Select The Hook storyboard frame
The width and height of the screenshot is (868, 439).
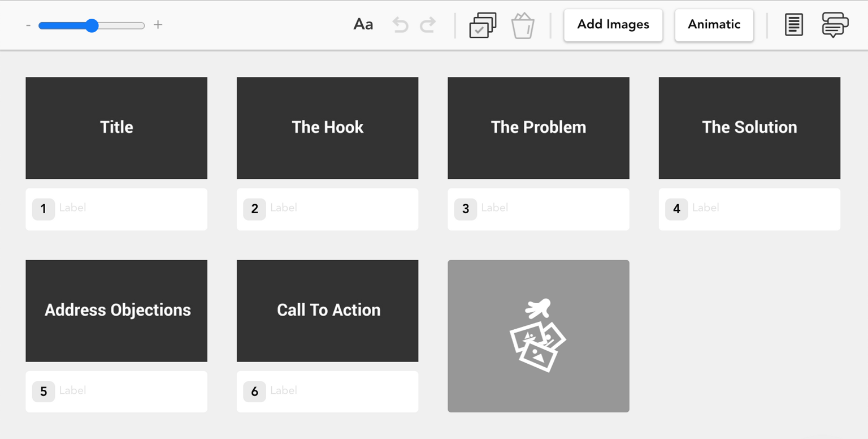point(327,128)
